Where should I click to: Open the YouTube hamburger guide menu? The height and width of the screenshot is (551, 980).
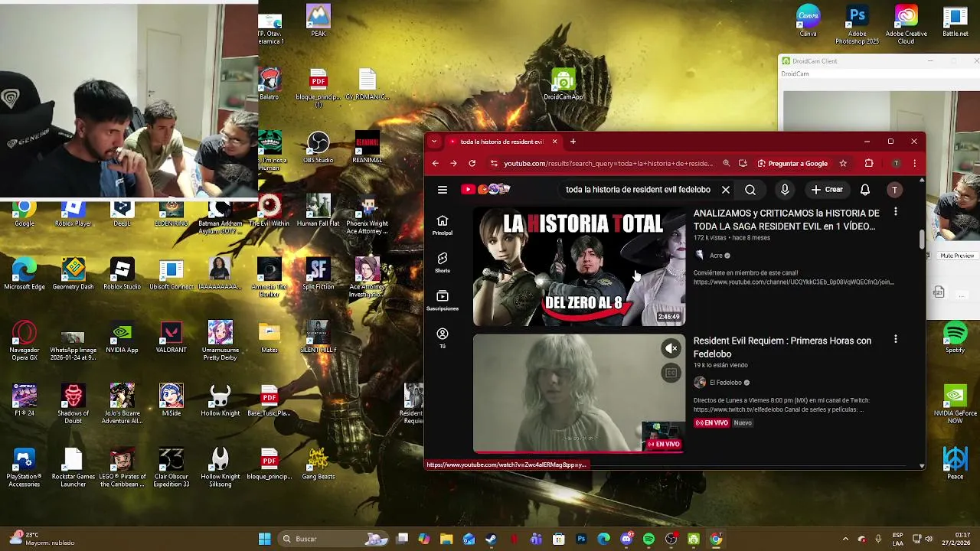pos(443,190)
